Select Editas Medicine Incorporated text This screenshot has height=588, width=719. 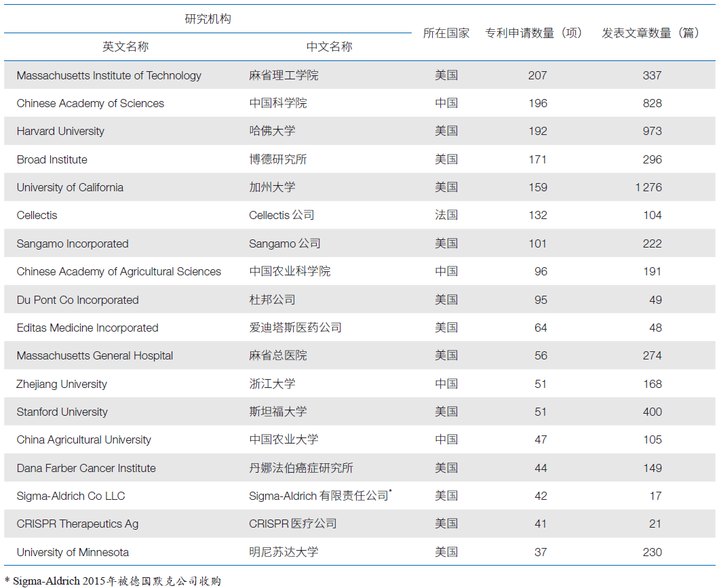click(x=88, y=328)
